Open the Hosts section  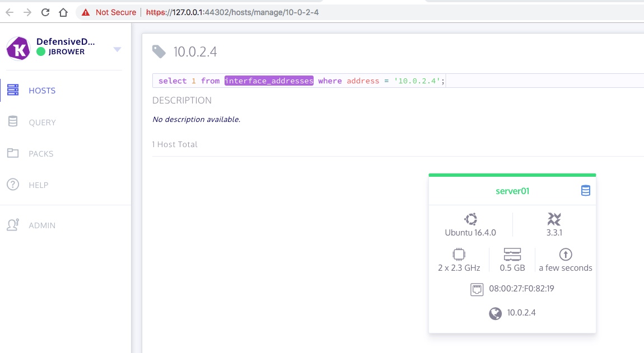point(42,91)
